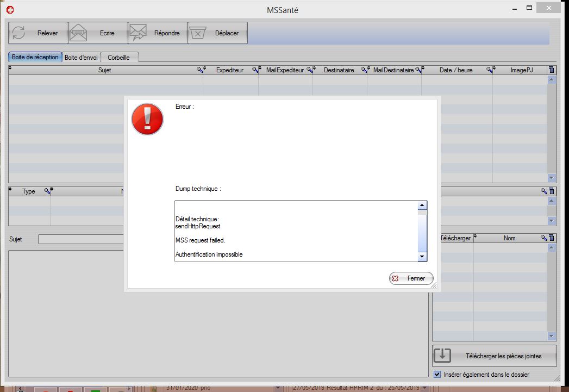The image size is (569, 392).
Task: Click down arrow of the message list scrollbar
Action: pos(552,178)
